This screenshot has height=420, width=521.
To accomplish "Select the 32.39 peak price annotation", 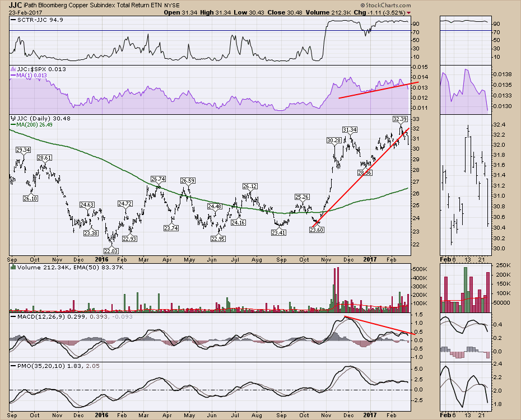I will (x=399, y=119).
